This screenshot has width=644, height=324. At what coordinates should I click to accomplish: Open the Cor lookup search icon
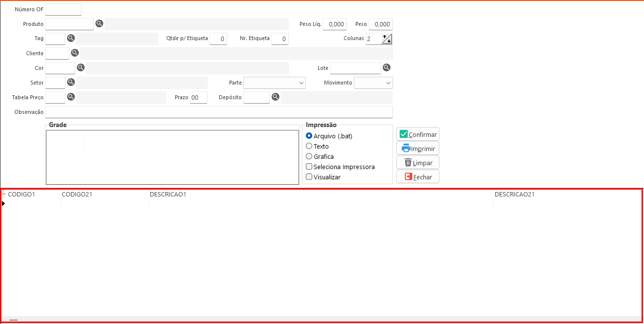81,67
